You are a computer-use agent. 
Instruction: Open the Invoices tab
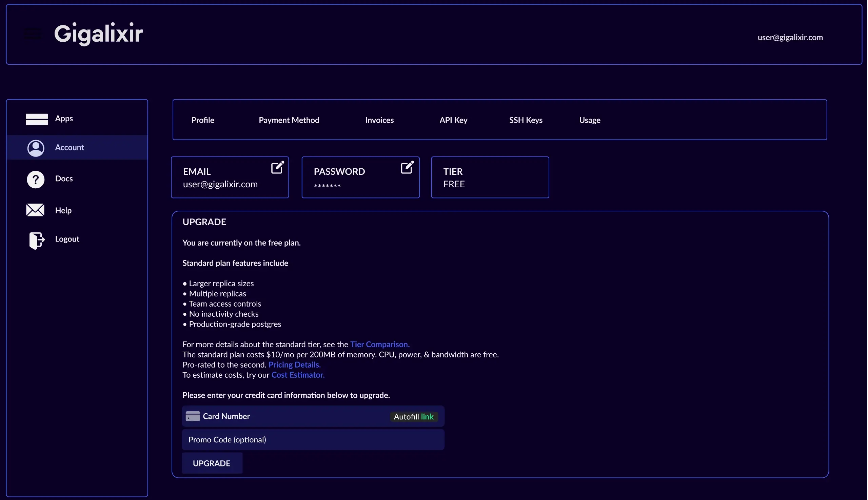(x=379, y=120)
